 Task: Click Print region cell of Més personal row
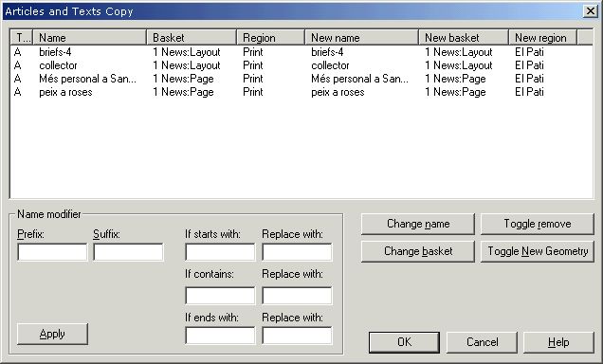click(x=253, y=79)
